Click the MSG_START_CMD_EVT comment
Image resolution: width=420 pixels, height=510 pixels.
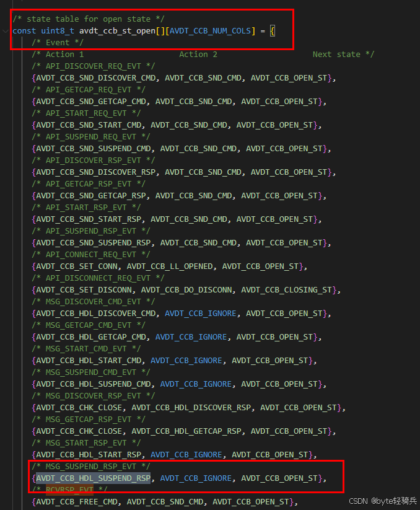click(x=86, y=349)
